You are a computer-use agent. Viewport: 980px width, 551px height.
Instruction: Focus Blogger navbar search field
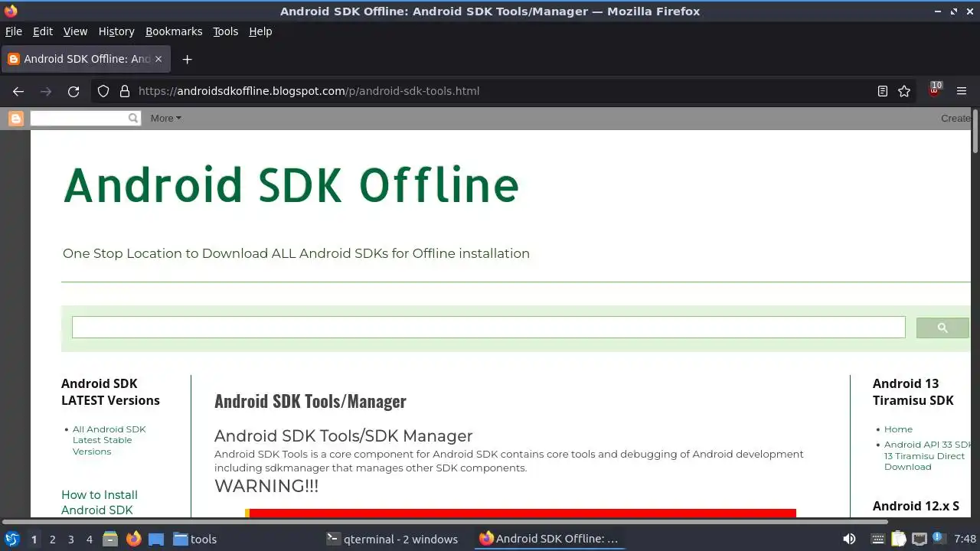click(x=78, y=118)
